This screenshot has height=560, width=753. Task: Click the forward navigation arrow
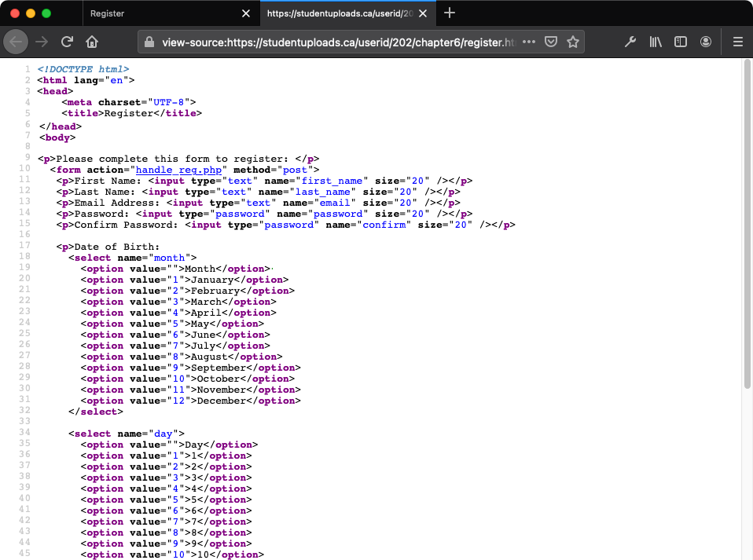[42, 42]
